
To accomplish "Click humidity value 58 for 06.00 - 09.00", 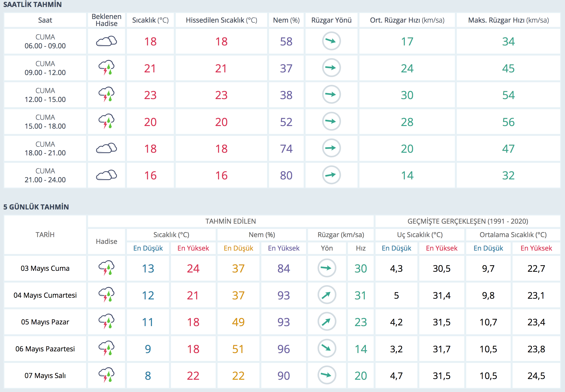I will point(286,42).
